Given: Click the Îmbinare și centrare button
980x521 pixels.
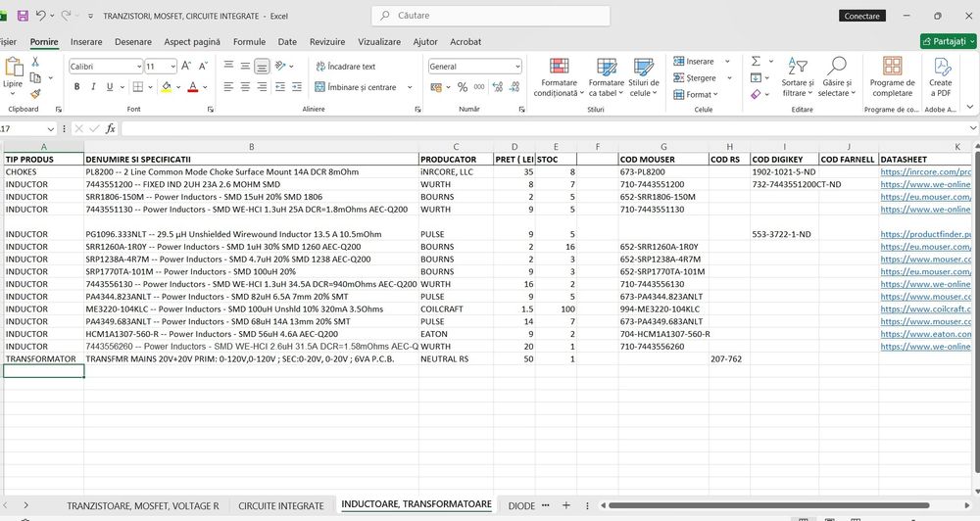Looking at the screenshot, I should [356, 87].
